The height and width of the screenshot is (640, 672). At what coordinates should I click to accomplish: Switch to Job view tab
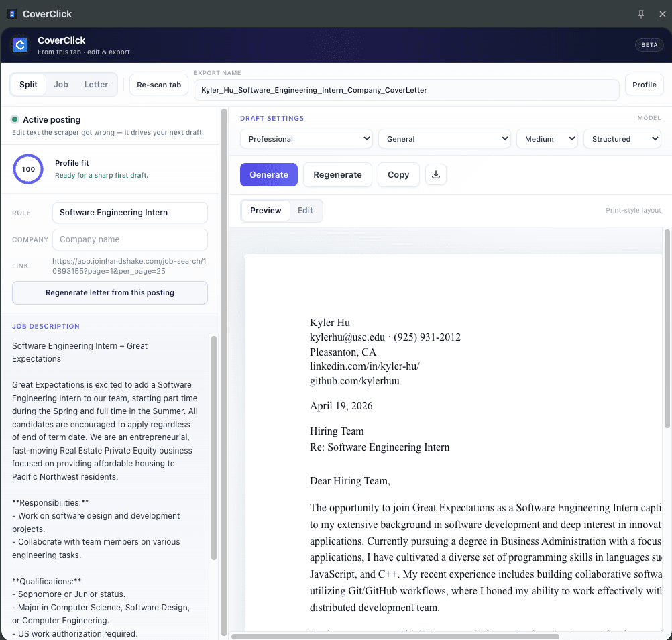(x=61, y=85)
